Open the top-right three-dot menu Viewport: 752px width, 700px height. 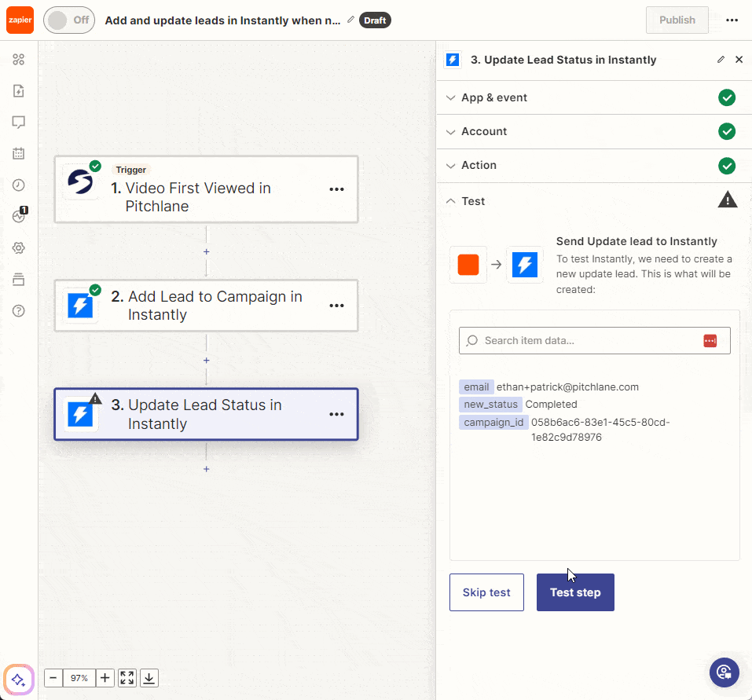[732, 20]
